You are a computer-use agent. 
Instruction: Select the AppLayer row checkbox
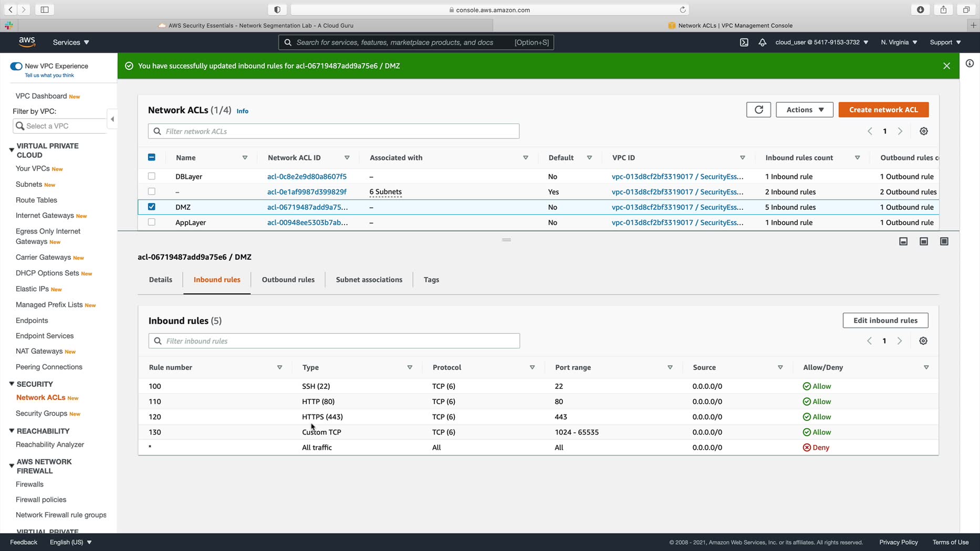tap(152, 222)
